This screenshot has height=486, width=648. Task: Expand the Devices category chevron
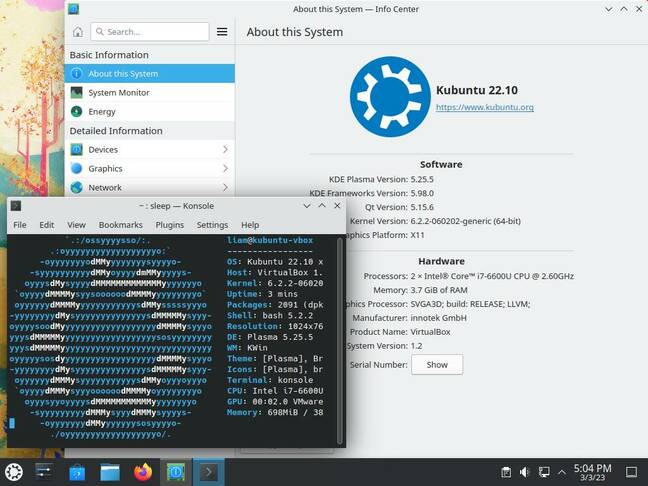(225, 150)
